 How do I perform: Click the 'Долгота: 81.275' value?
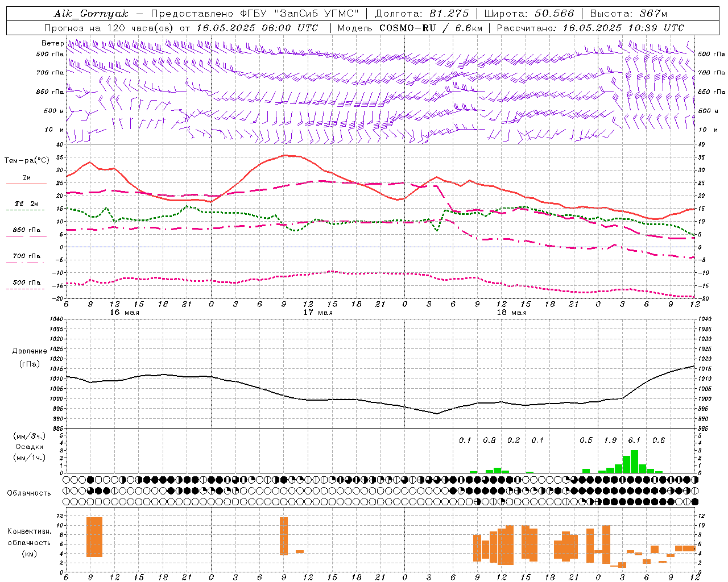[x=422, y=14]
